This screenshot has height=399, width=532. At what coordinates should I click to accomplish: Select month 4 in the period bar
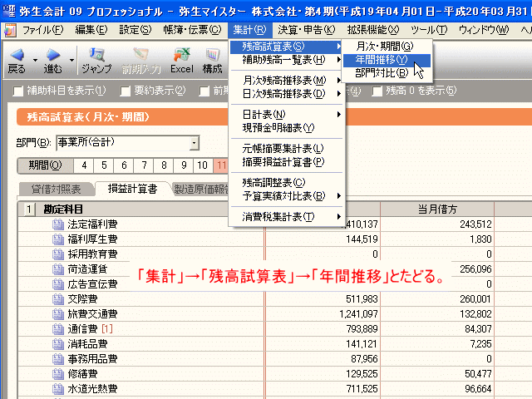point(84,165)
